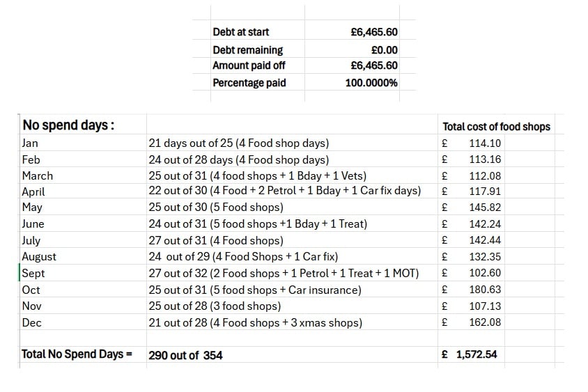Click the £0.00 debt remaining value
Screen dimensions: 588x392
coord(384,50)
